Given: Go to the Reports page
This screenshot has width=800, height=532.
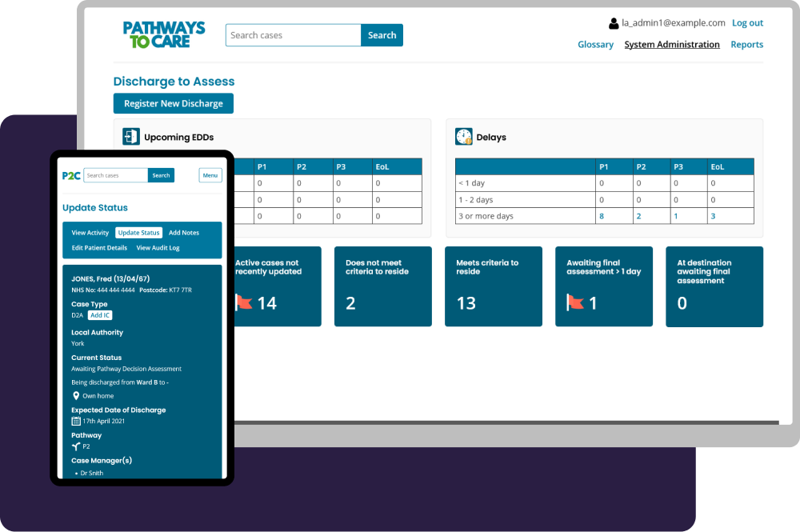Looking at the screenshot, I should (x=746, y=45).
